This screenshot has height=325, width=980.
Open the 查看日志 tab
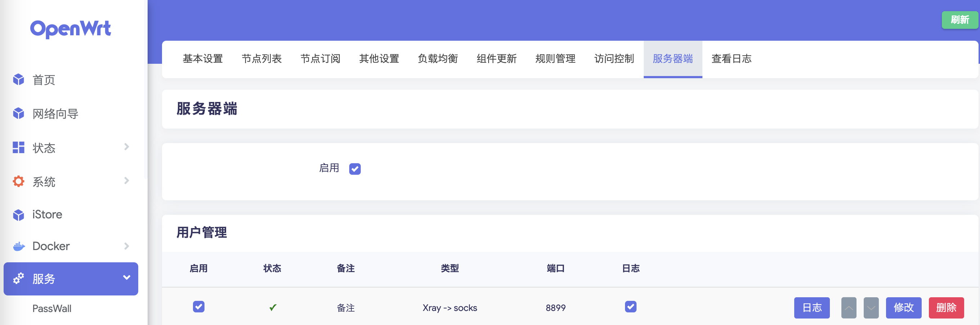coord(732,59)
